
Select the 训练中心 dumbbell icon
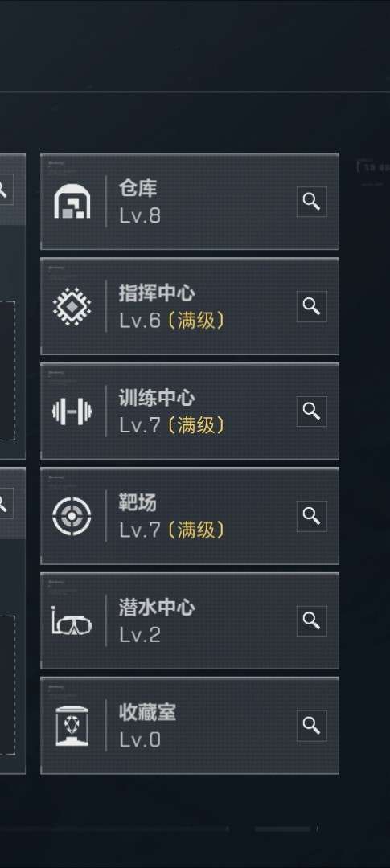pyautogui.click(x=72, y=411)
